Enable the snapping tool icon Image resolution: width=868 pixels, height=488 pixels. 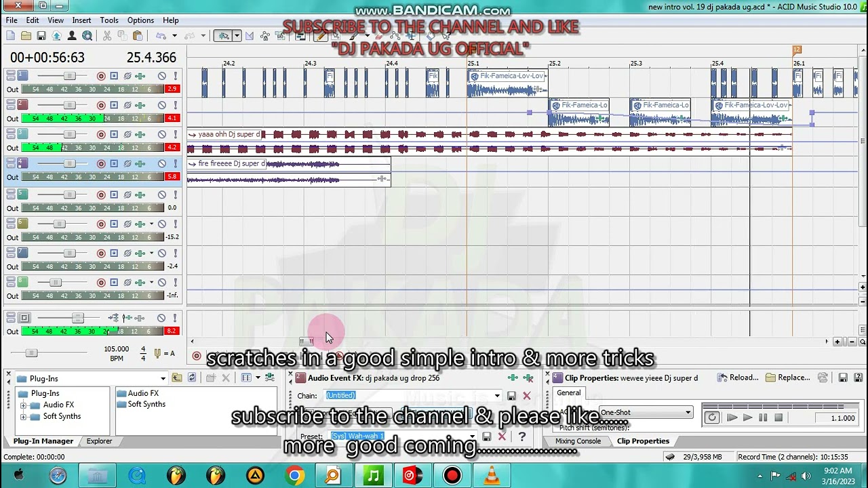[223, 36]
